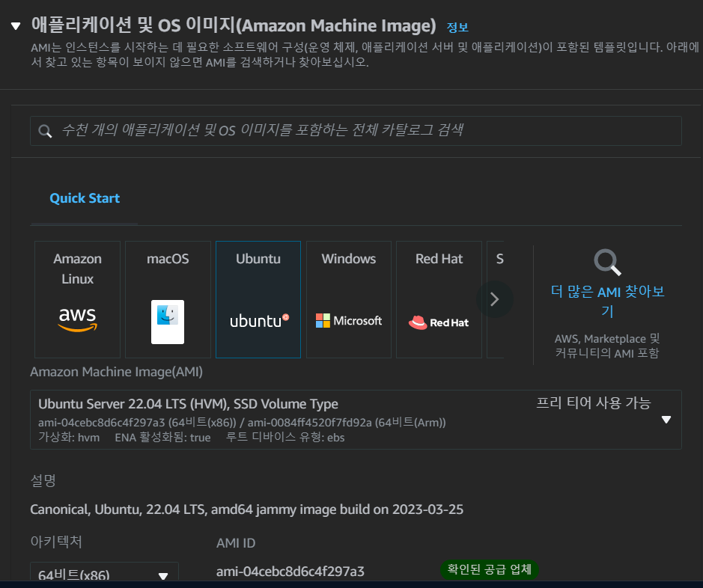
Task: Click the 프리 티어 사용 가능 label
Action: tap(593, 403)
